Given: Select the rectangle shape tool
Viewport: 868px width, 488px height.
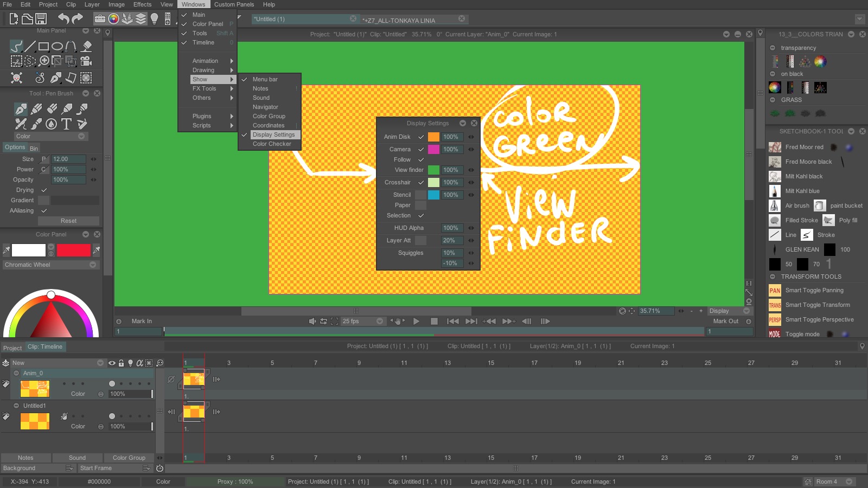Looking at the screenshot, I should click(x=43, y=47).
